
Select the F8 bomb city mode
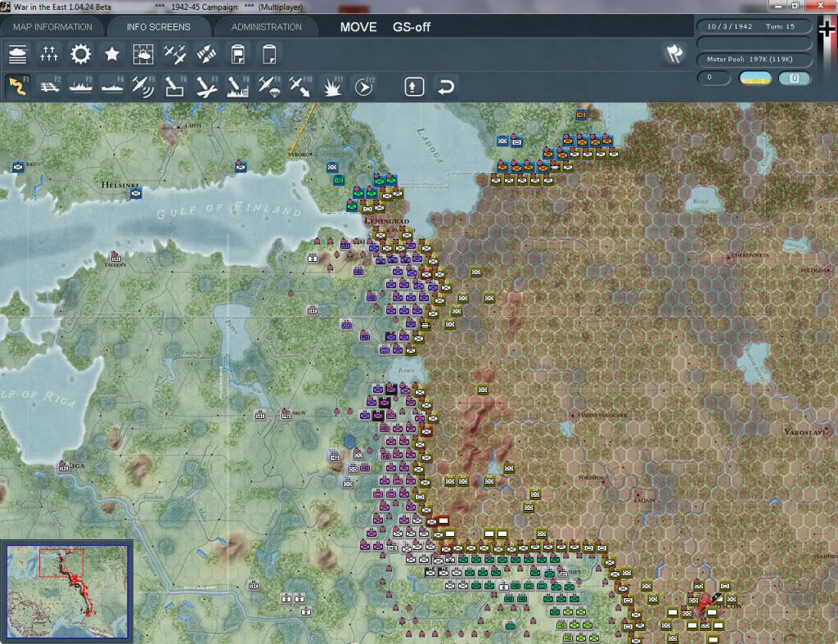(238, 87)
